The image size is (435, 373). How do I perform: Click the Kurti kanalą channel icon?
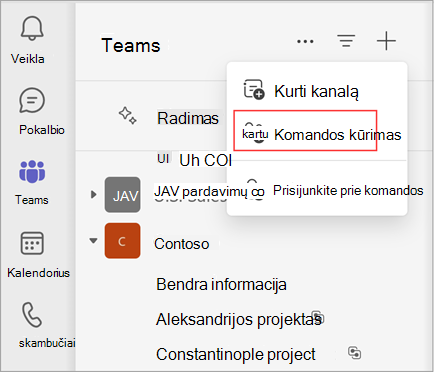[x=254, y=89]
